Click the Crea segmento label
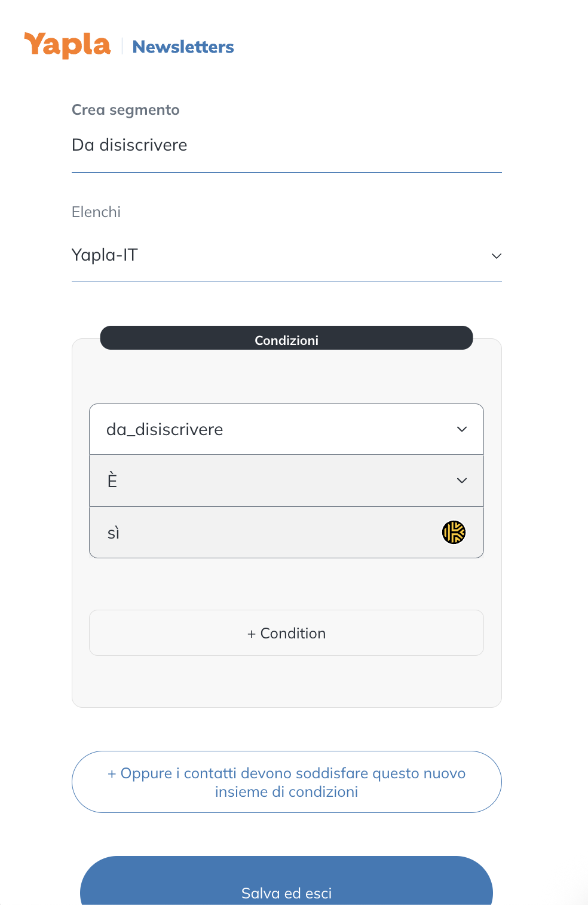The height and width of the screenshot is (905, 588). [x=125, y=110]
